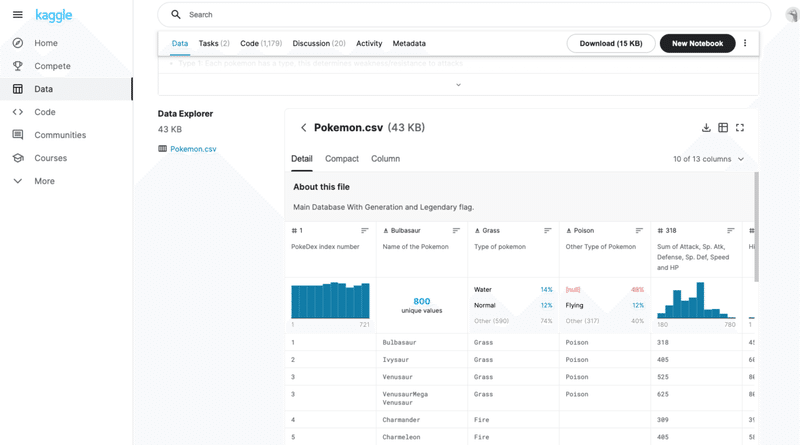Click sort icon on Bulbasaur column

click(x=456, y=231)
